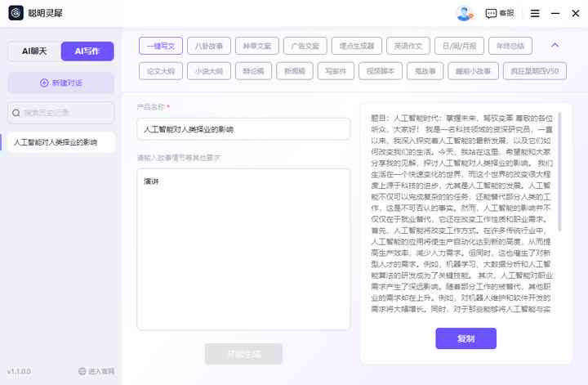Select the 日/周/月报 template
This screenshot has width=588, height=385.
click(459, 46)
